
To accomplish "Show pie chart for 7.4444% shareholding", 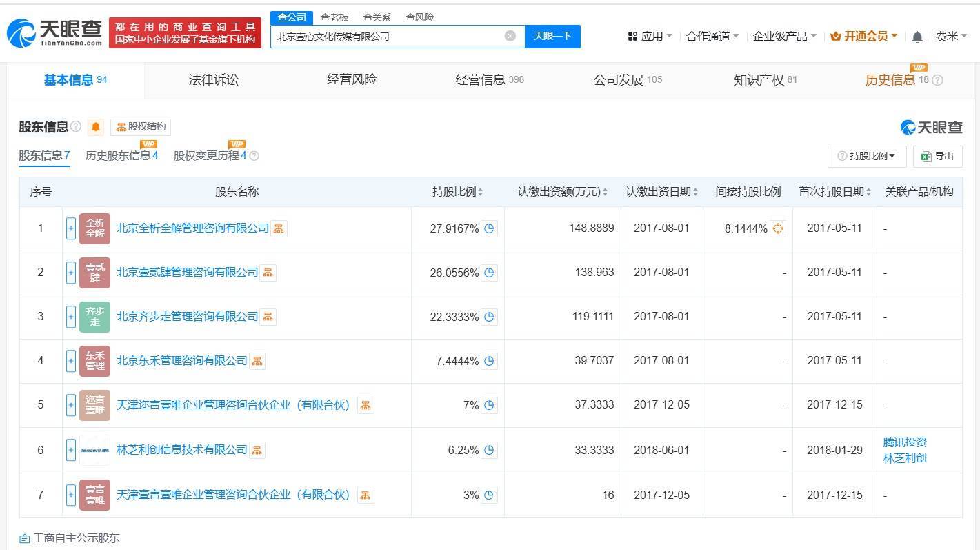I will [489, 361].
